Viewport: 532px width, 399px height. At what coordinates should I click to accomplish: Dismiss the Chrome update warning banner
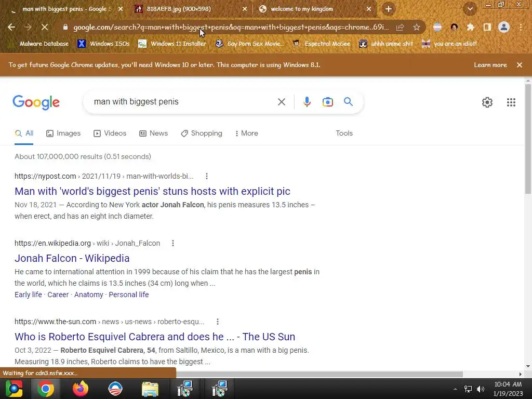(519, 65)
